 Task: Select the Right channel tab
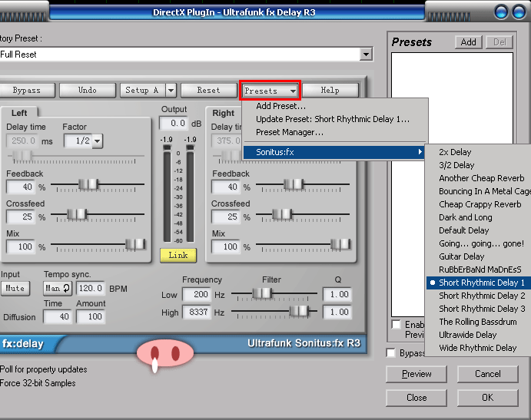tap(223, 113)
